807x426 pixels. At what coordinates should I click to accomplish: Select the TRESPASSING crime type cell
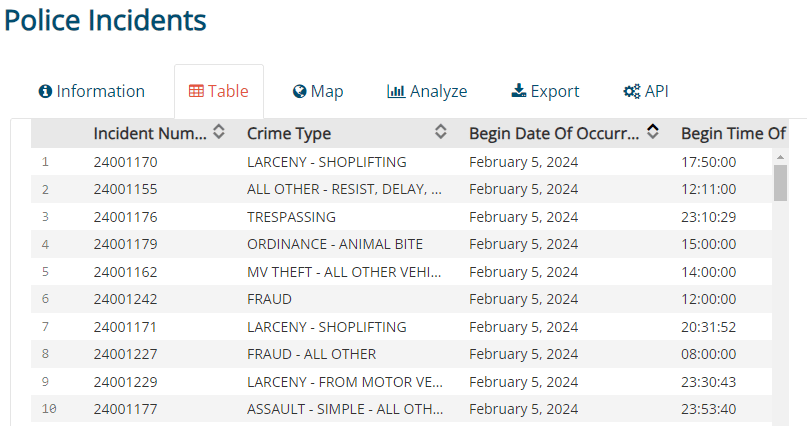[291, 216]
